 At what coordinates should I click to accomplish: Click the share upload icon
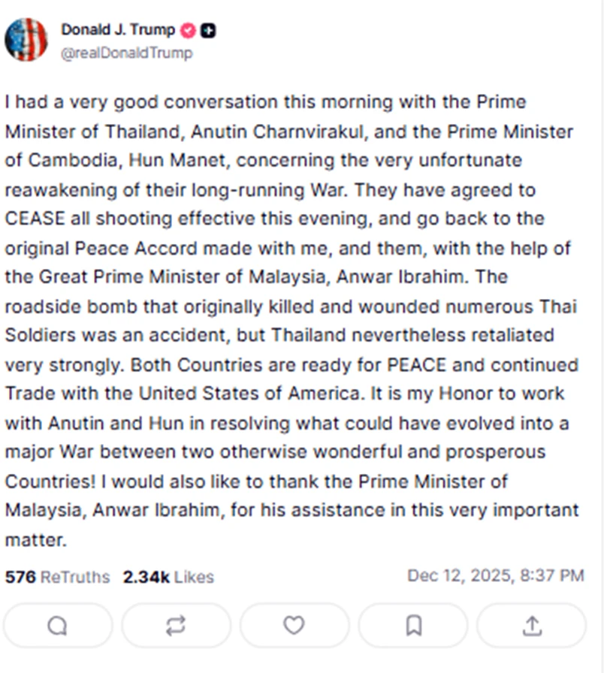[x=532, y=625]
